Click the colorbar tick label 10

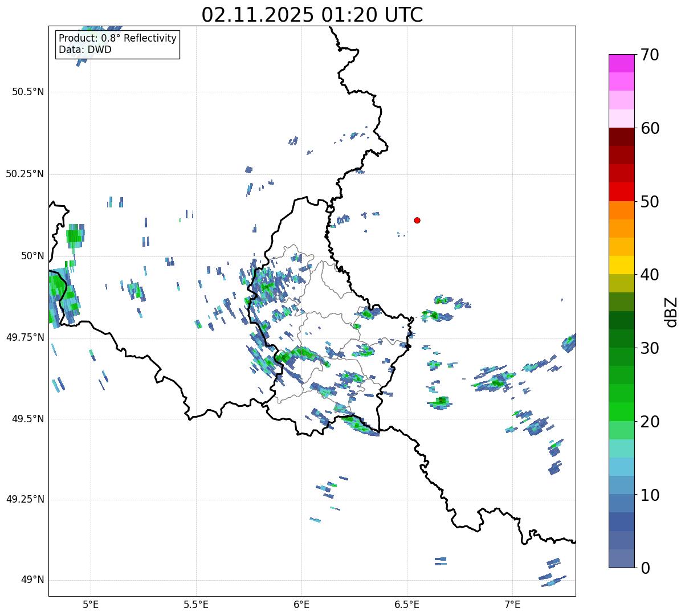(x=650, y=495)
